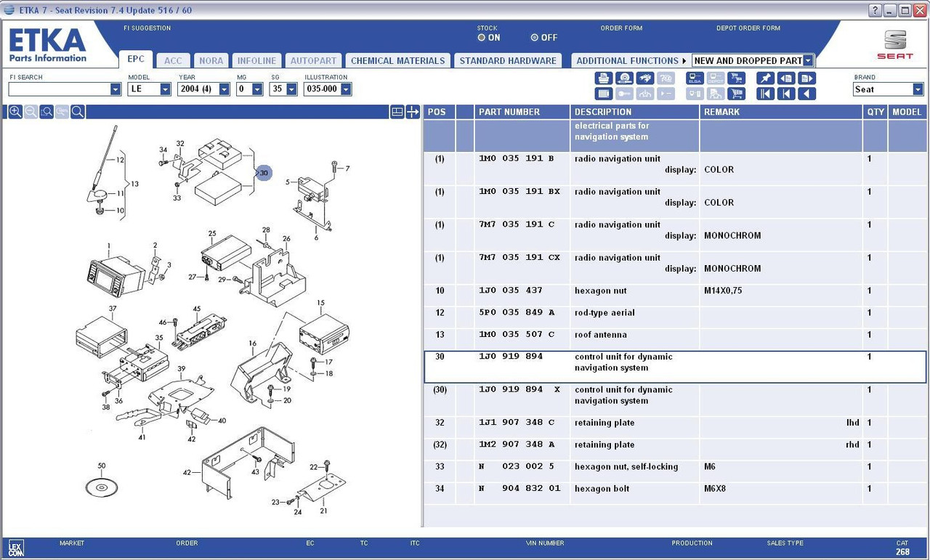Open the Brand dropdown showing Seat
Image resolution: width=930 pixels, height=560 pixels.
click(918, 89)
